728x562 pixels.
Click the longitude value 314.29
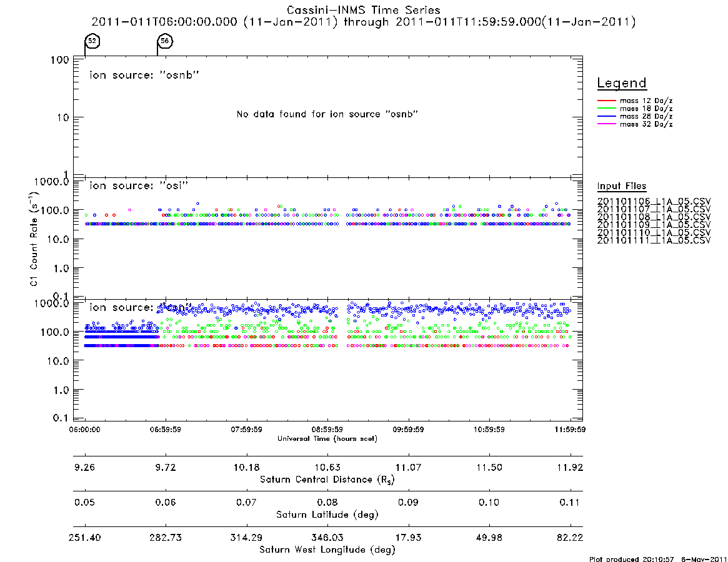[247, 538]
